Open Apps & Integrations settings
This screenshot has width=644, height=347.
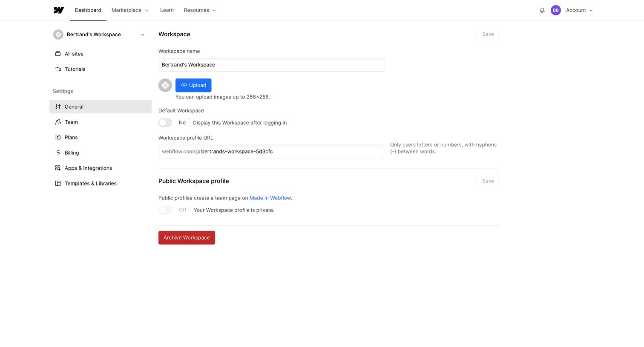101,168
